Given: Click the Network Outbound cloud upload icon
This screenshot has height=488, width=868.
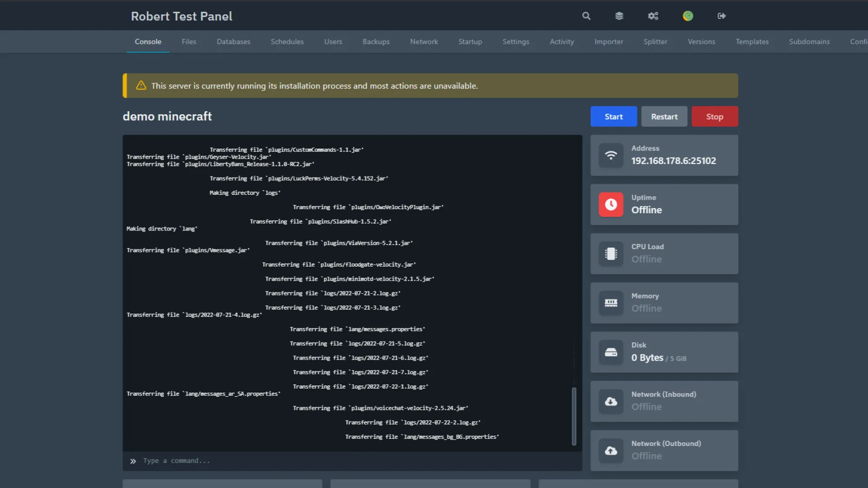Looking at the screenshot, I should (x=611, y=451).
